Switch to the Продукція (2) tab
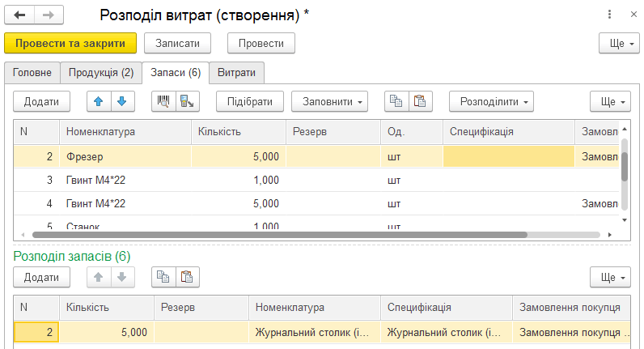Screen dimensions: 644x349 coord(101,73)
